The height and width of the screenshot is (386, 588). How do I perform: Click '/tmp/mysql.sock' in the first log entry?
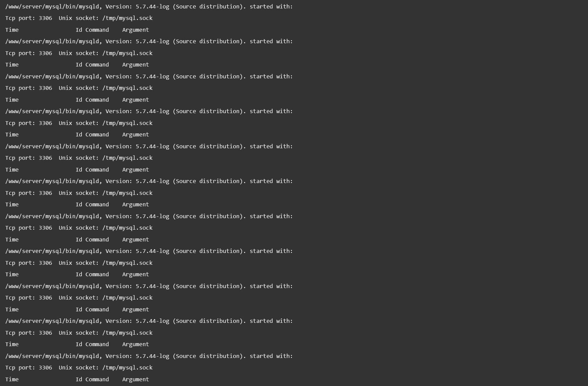[127, 18]
